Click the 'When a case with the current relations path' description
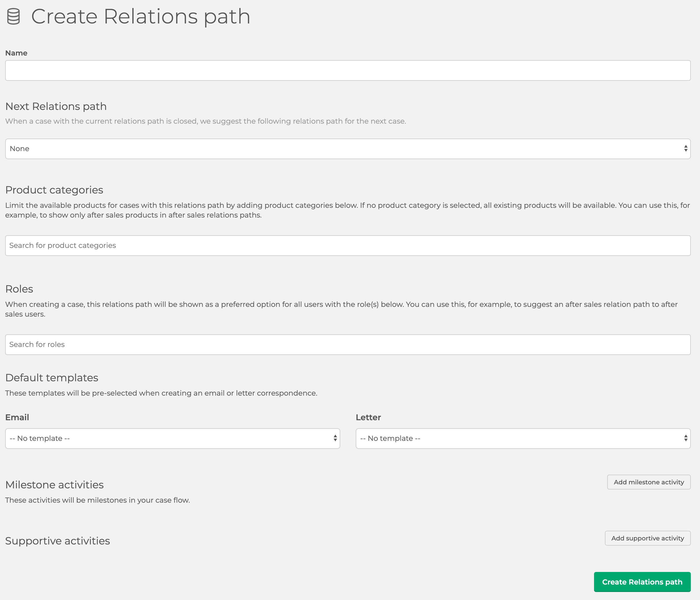Screen dimensions: 700x600 click(206, 121)
